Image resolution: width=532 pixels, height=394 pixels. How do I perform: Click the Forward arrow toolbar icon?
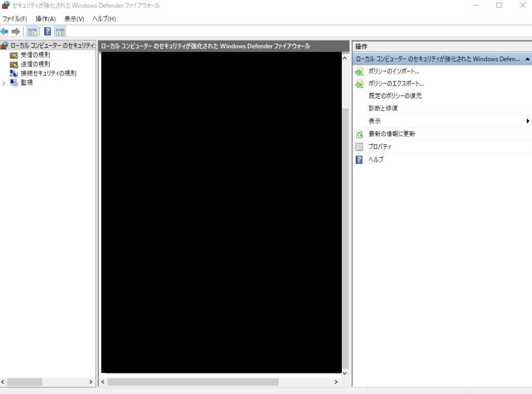(16, 32)
